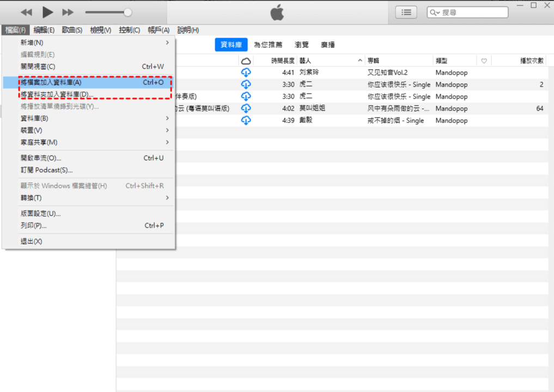The width and height of the screenshot is (554, 392).
Task: Click play count 64 cell
Action: point(539,108)
